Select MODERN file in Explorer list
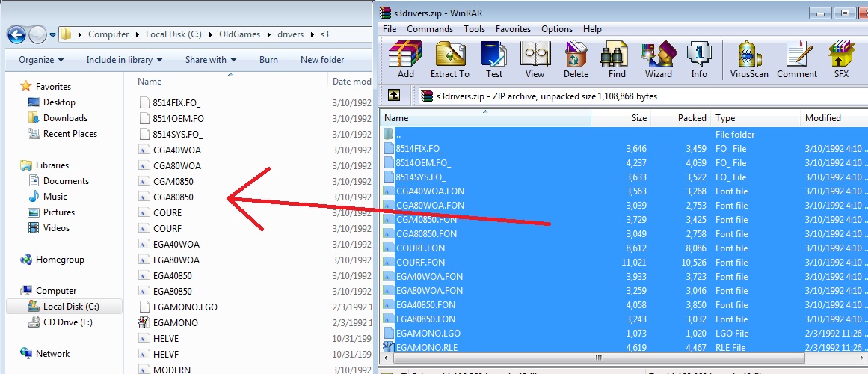This screenshot has width=868, height=374. pos(164,370)
